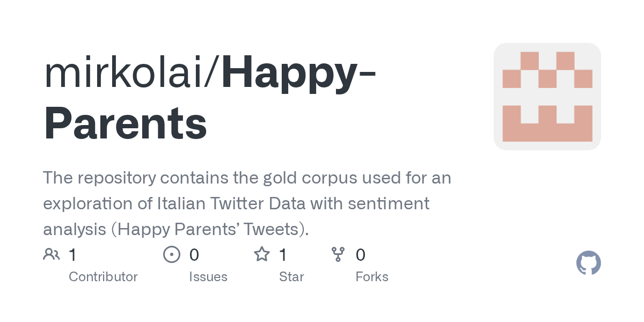644x322 pixels.
Task: Click the Contributor label
Action: pyautogui.click(x=103, y=277)
